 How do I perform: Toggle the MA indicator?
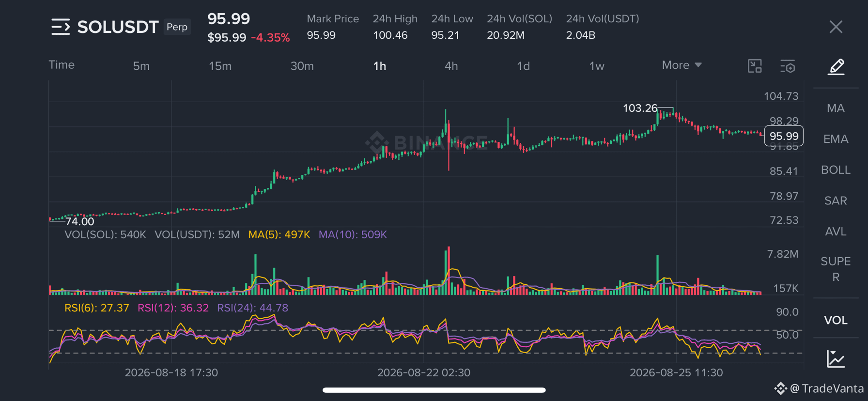coord(836,108)
